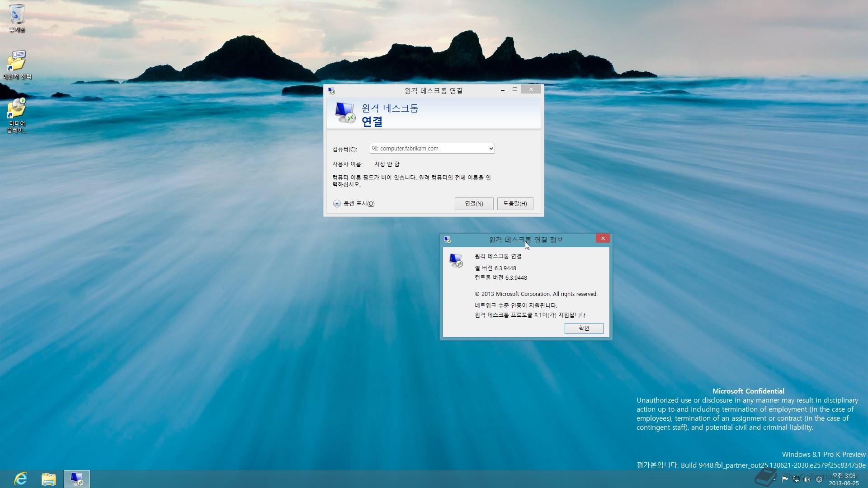Click the large Remote Desktop banner icon
This screenshot has height=488, width=868.
[x=345, y=113]
